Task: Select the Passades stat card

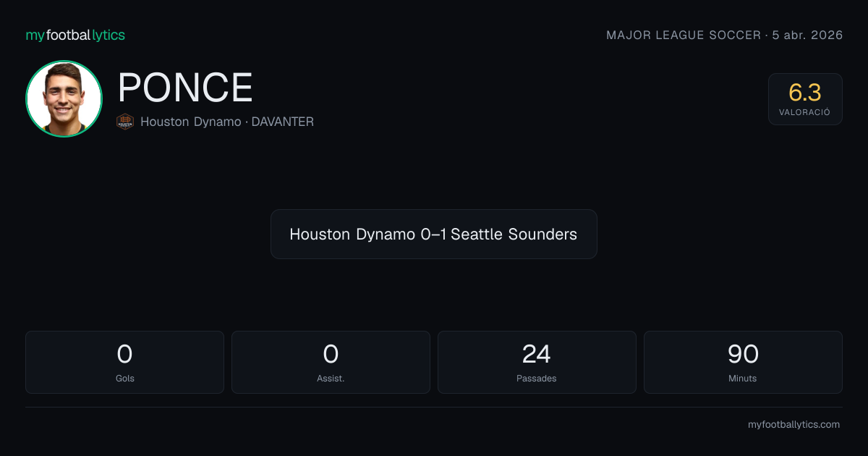Action: [537, 362]
